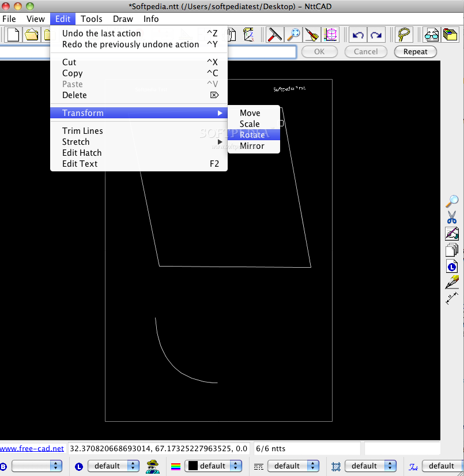Click the Zoom extents magnifier in the top toolbar

pos(293,34)
